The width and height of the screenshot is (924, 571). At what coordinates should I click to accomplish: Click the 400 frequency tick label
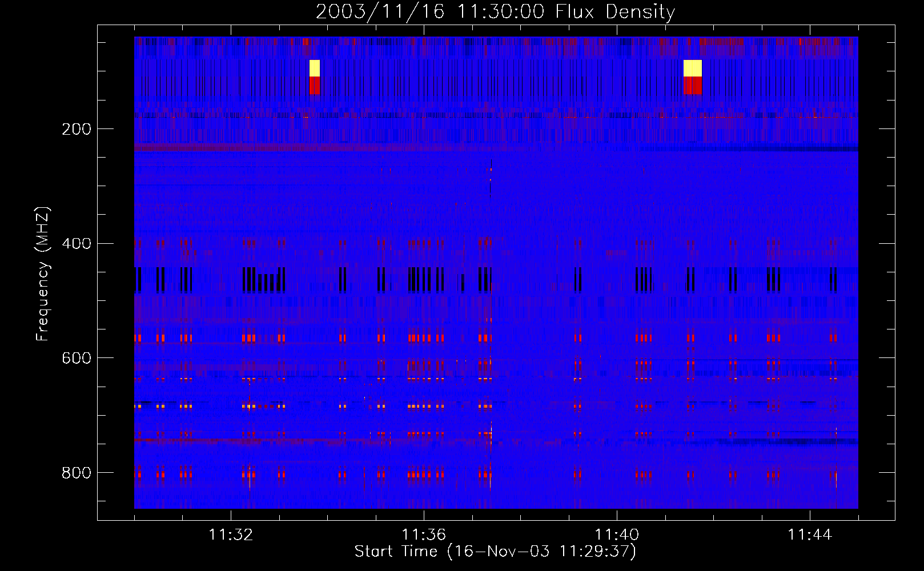(x=77, y=244)
